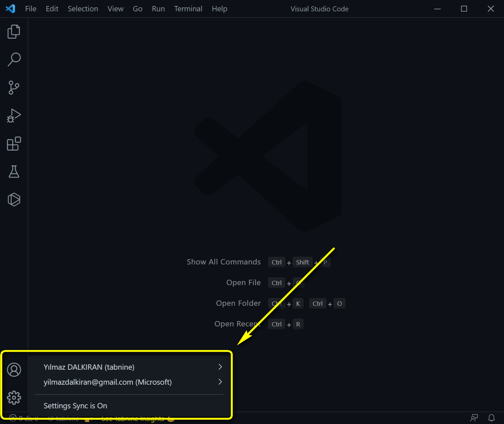Expand the Microsoft account submenu chevron
Viewport: 504px width, 424px height.
coord(220,382)
